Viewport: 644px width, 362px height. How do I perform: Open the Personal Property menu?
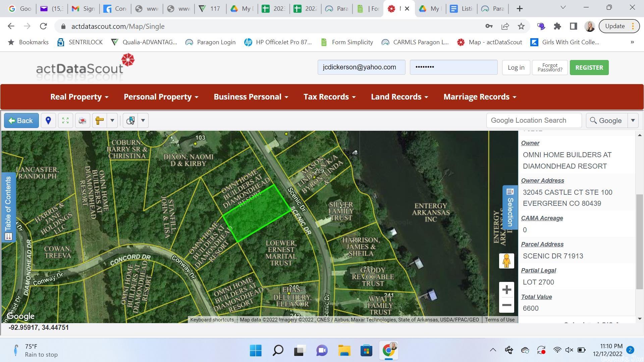pyautogui.click(x=161, y=97)
